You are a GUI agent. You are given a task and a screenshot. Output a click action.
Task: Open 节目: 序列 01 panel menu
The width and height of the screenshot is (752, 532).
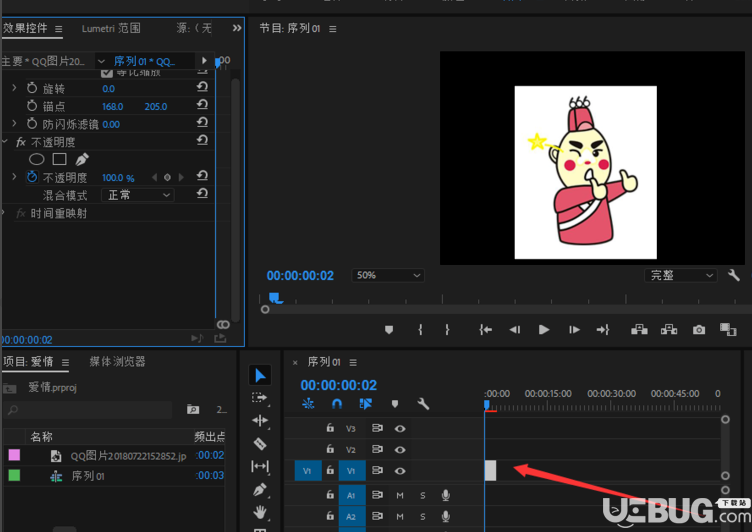[x=333, y=29]
